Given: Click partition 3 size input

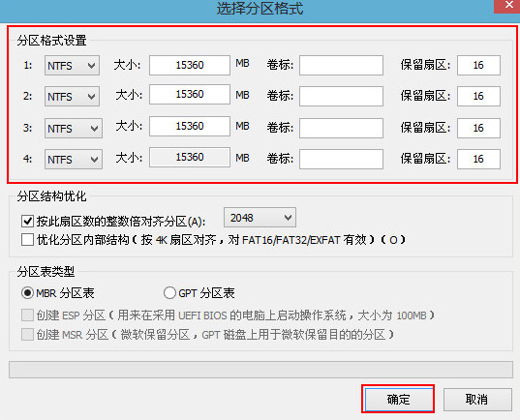Looking at the screenshot, I should tap(190, 126).
